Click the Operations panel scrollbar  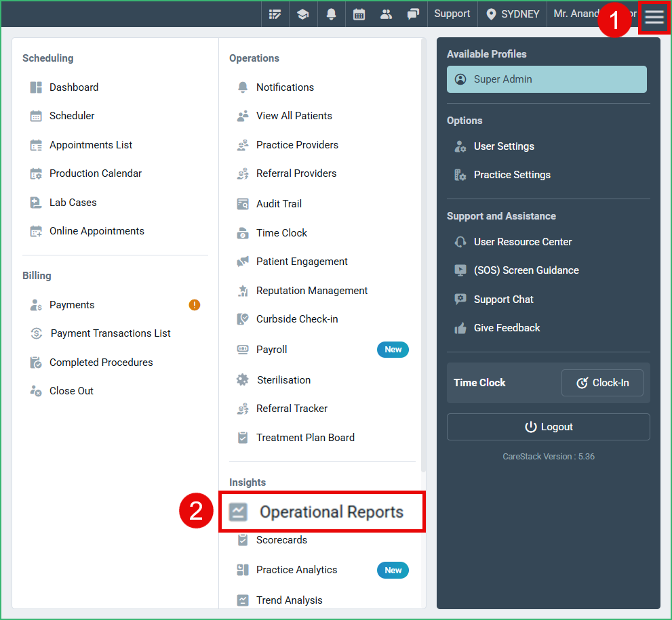423,257
